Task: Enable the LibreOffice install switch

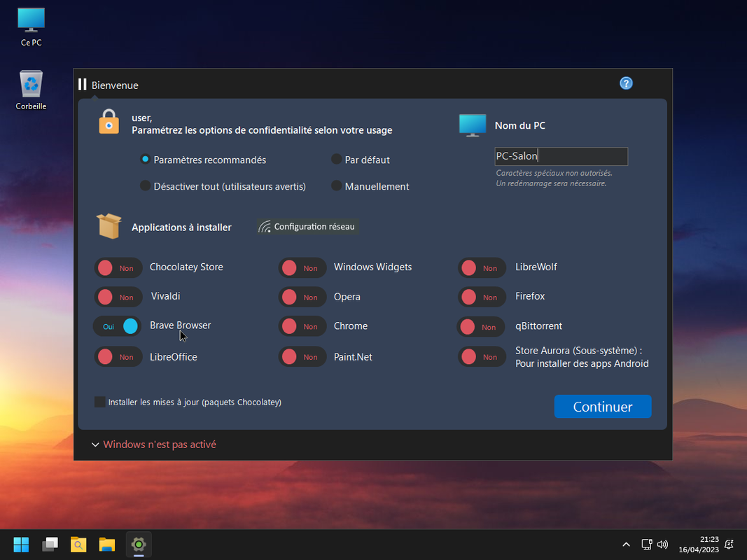Action: point(118,357)
